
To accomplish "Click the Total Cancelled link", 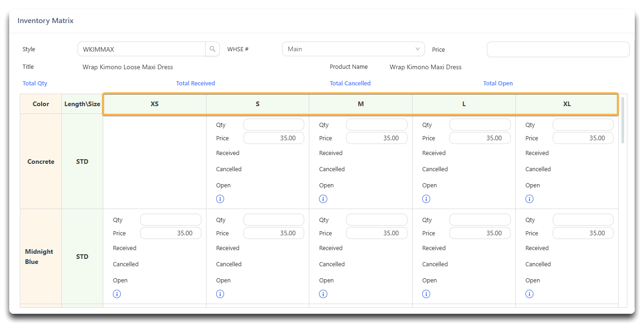I will tap(350, 84).
